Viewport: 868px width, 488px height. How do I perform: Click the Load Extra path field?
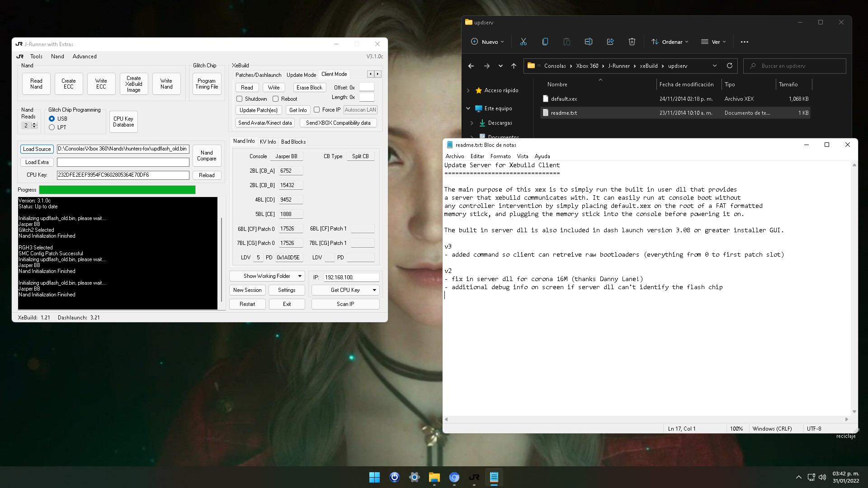(123, 162)
